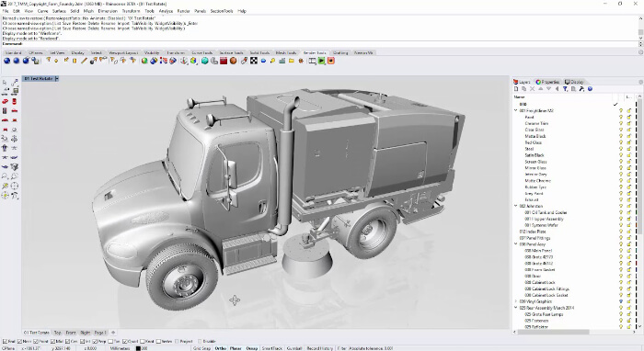Switch to the Front viewport tab
Viewport: 644px width, 351px height.
coord(71,333)
